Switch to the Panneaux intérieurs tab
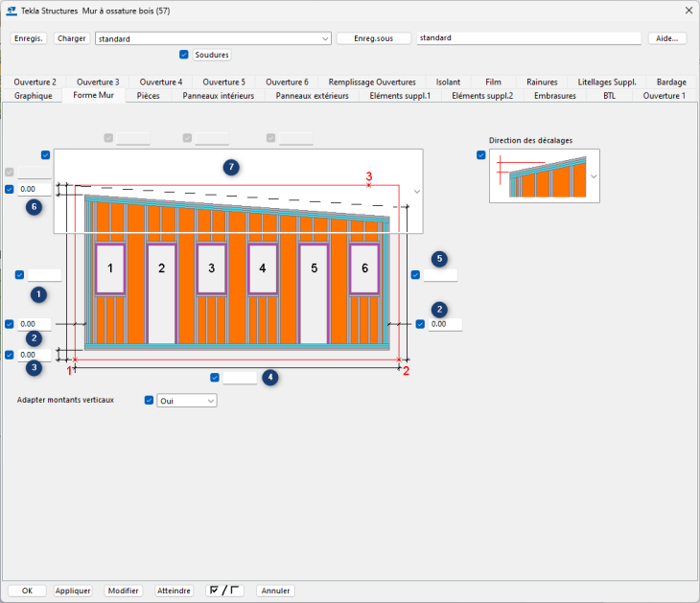Viewport: 700px width, 603px height. click(x=218, y=96)
